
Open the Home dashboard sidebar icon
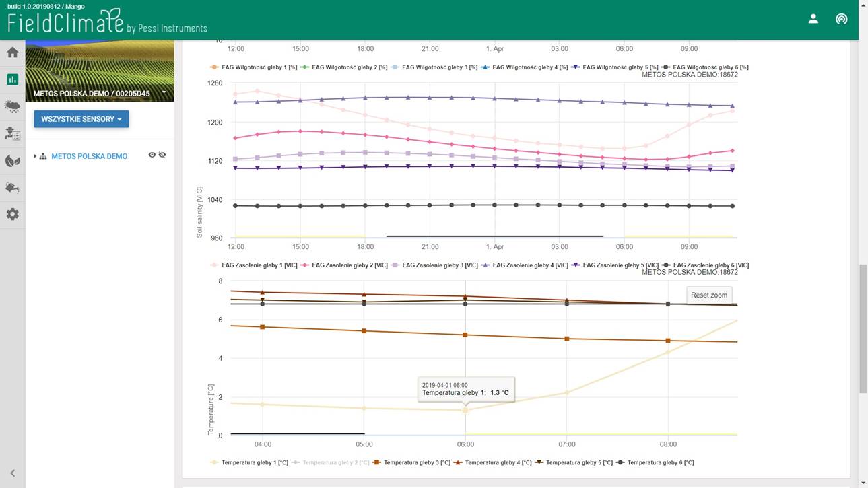pyautogui.click(x=12, y=53)
